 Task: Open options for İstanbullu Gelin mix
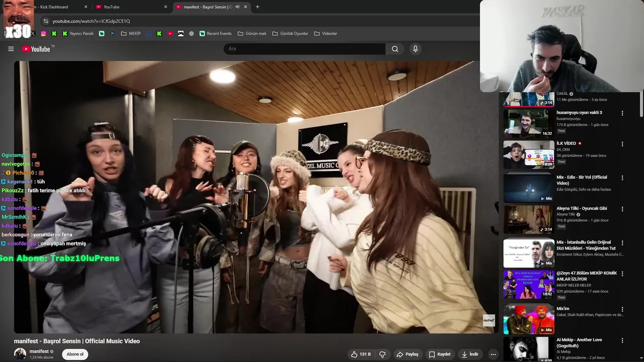tap(622, 243)
